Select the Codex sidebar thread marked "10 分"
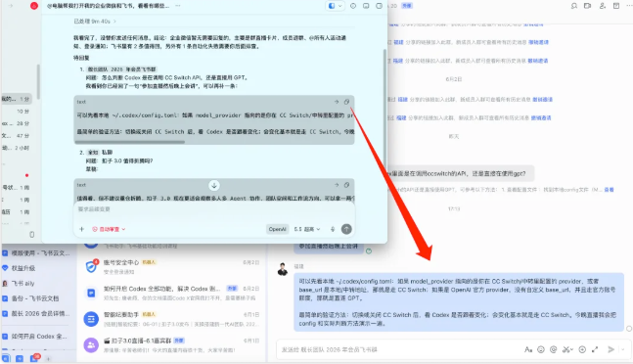 click(x=17, y=111)
